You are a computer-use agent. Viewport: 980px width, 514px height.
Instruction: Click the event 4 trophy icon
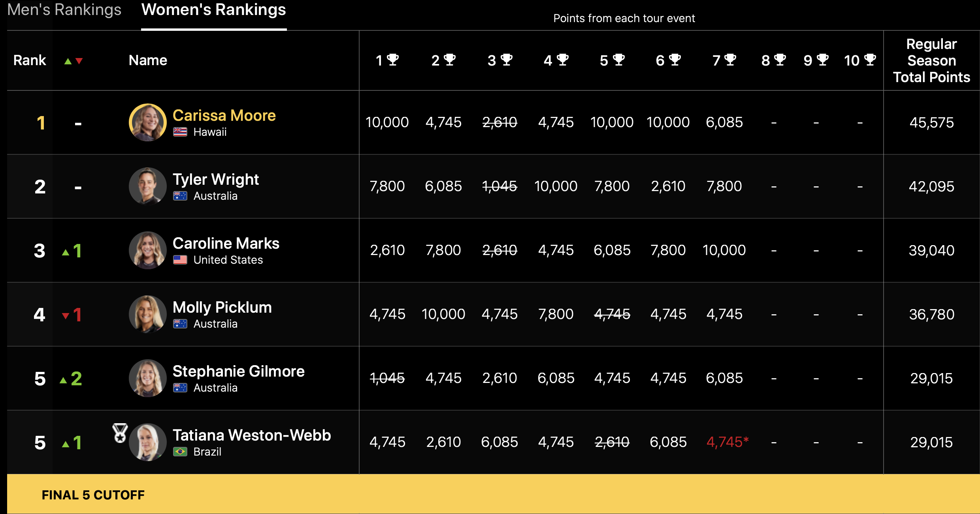562,60
